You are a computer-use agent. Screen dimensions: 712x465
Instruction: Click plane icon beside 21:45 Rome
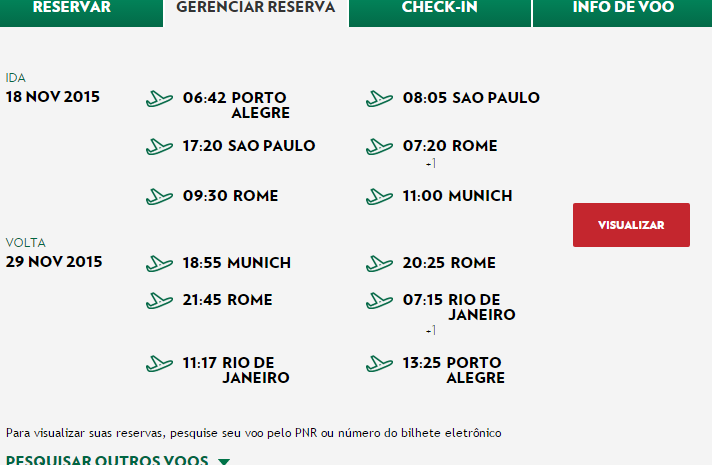(x=159, y=301)
